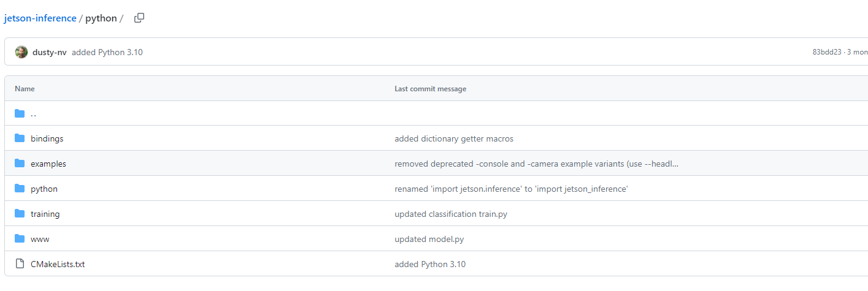The width and height of the screenshot is (868, 291).
Task: Open commit hash 83bdd23
Action: 826,52
